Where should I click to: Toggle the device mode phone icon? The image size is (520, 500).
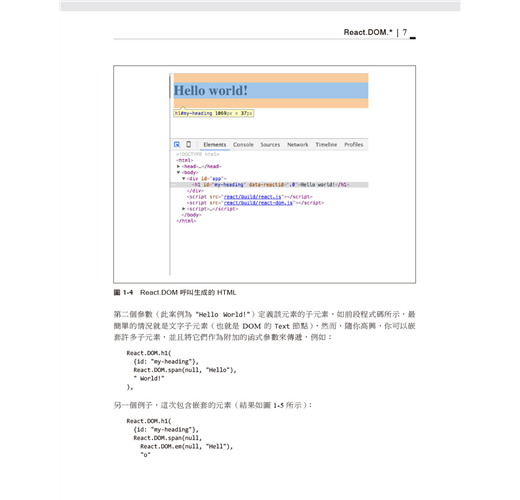189,144
